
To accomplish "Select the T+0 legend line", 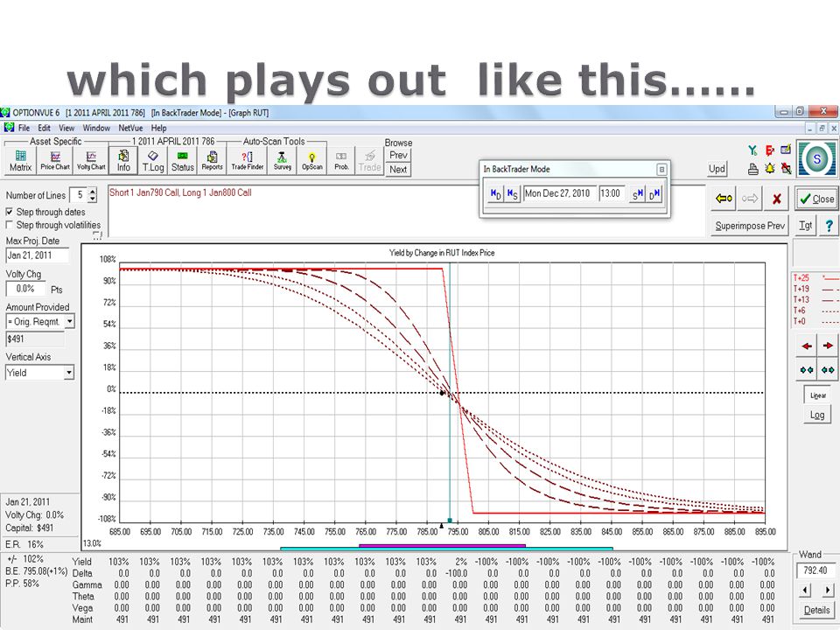I will [x=815, y=321].
